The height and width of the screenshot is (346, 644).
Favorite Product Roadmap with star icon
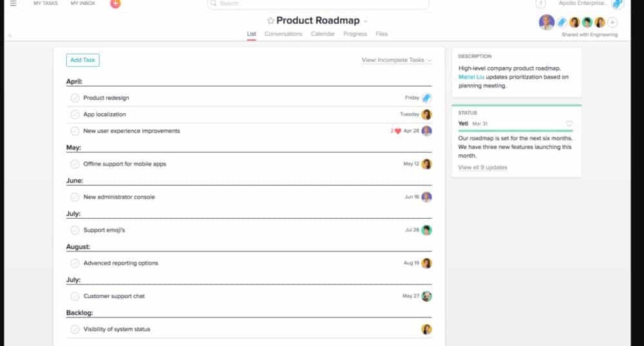270,21
